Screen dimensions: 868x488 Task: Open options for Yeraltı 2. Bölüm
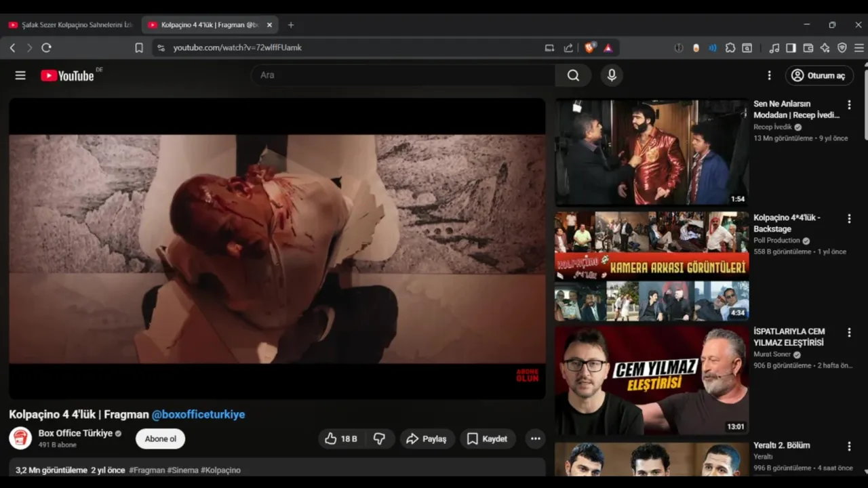click(x=849, y=446)
